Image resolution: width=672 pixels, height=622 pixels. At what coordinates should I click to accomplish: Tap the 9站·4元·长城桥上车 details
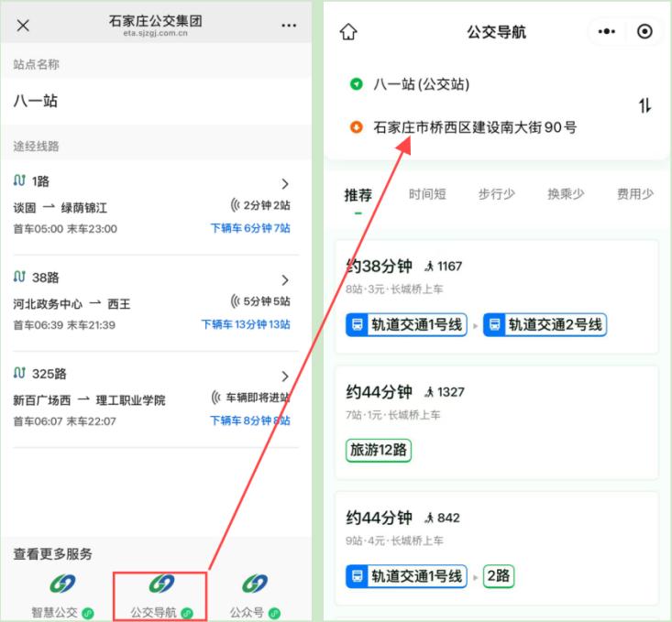click(394, 540)
